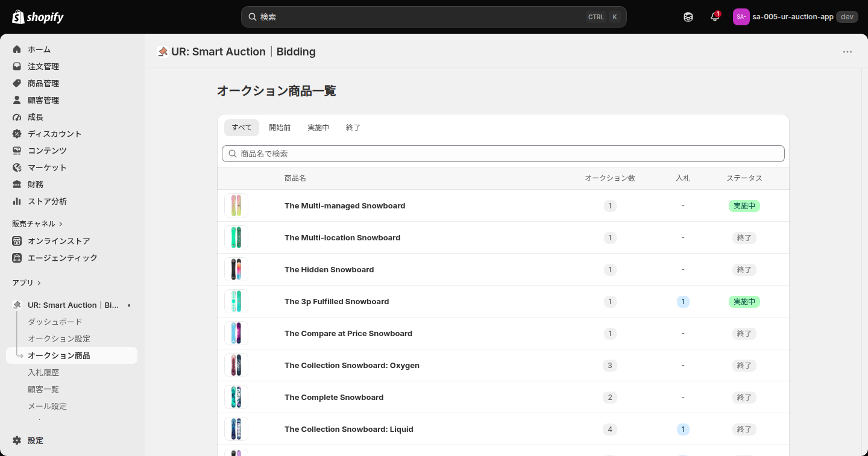Click the Collection Snowboard: Liquid thumbnail

[236, 429]
